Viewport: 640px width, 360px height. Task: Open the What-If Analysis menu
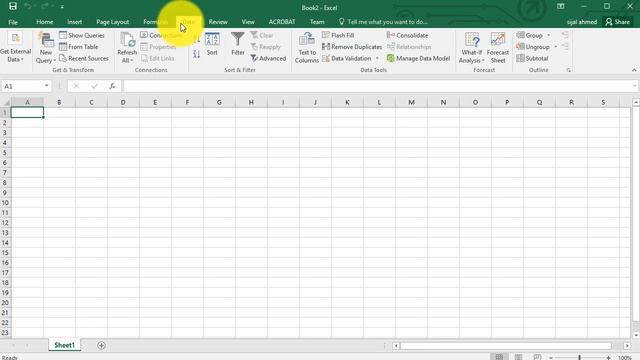[x=472, y=48]
